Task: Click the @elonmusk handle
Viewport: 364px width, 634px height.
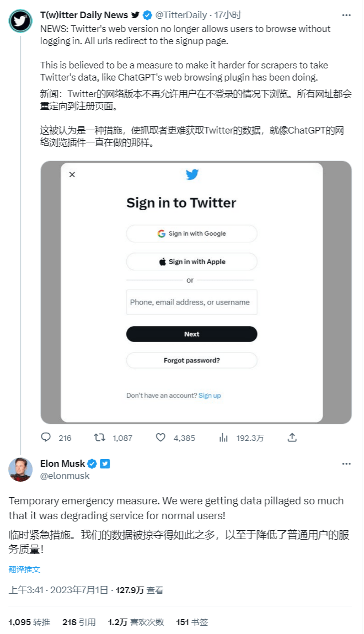Action: coord(65,476)
